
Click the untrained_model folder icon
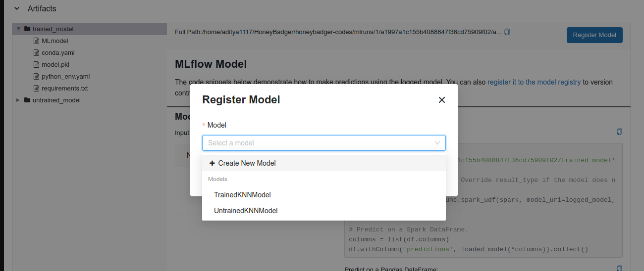point(27,100)
